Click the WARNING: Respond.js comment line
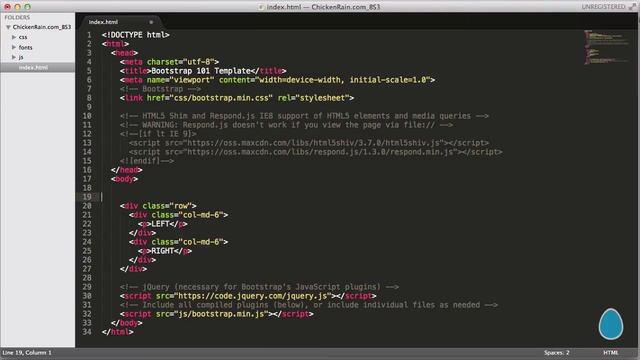The height and width of the screenshot is (360, 640). tap(287, 125)
